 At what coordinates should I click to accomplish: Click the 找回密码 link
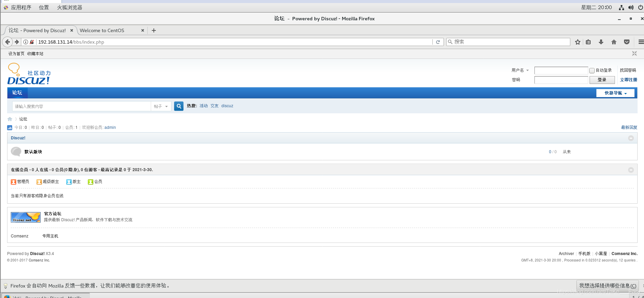[x=628, y=70]
